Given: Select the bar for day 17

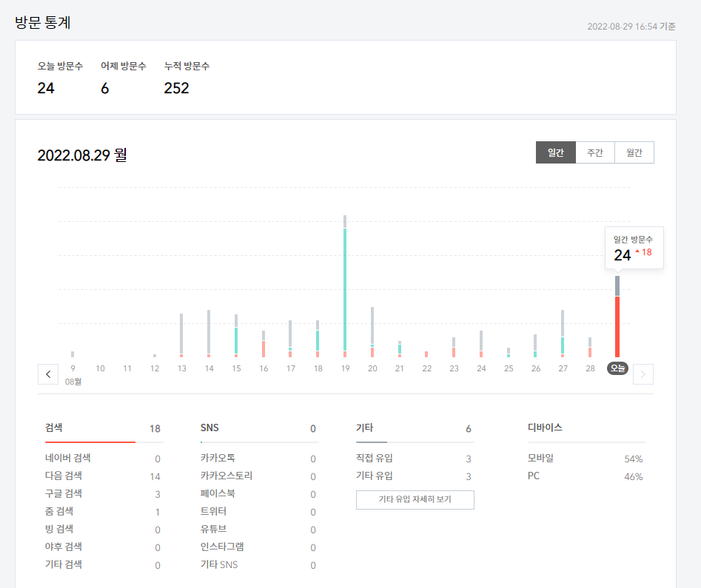Looking at the screenshot, I should pos(291,339).
